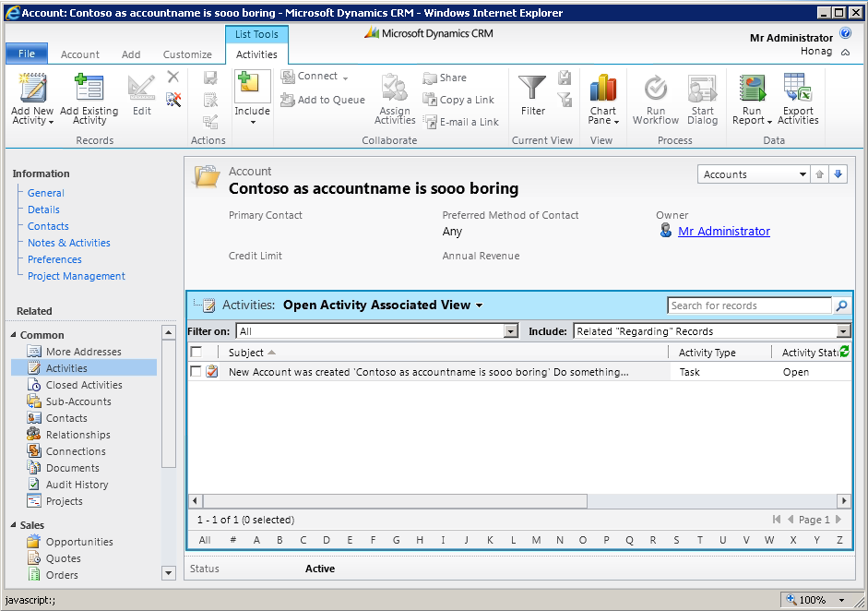Click the Add Existing Activity icon

(x=89, y=89)
